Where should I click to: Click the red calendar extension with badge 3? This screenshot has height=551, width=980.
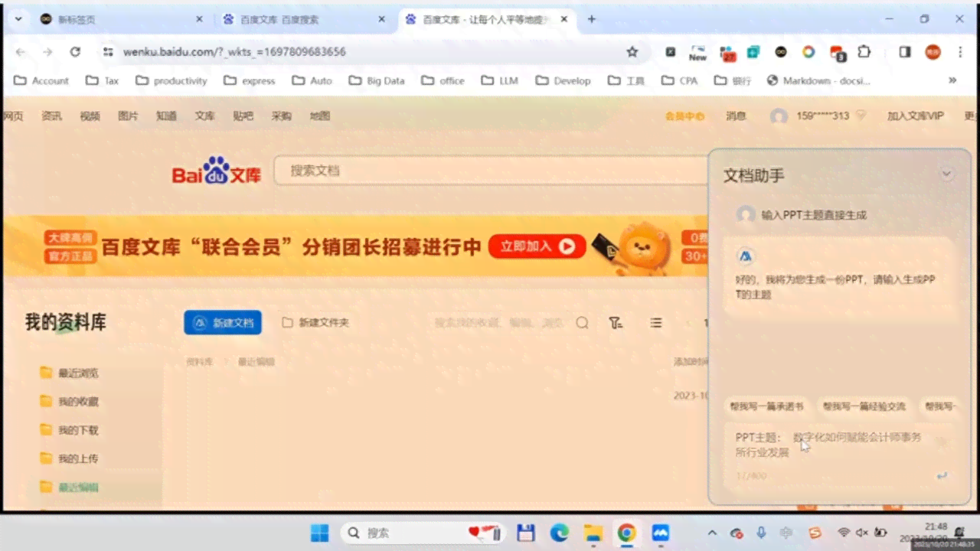pyautogui.click(x=837, y=53)
